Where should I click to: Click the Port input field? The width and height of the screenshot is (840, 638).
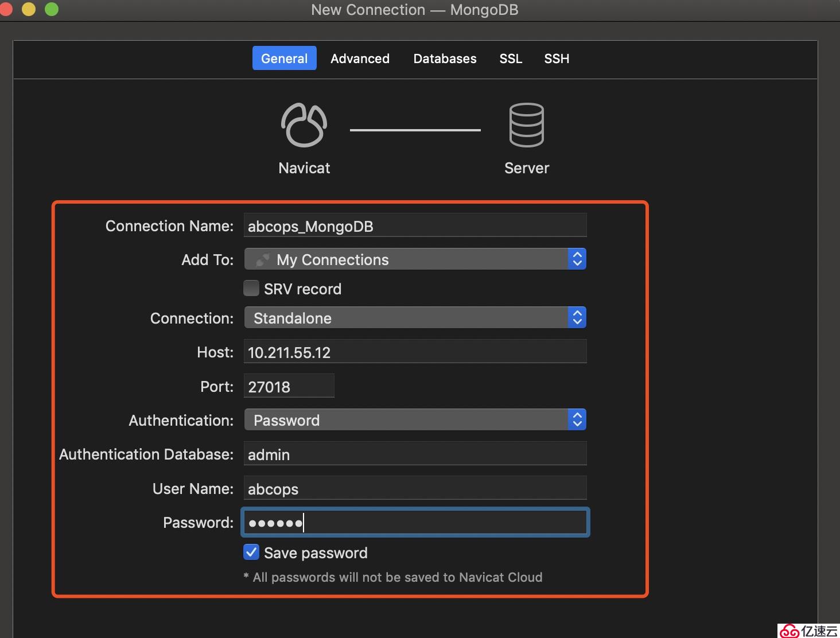click(x=289, y=386)
